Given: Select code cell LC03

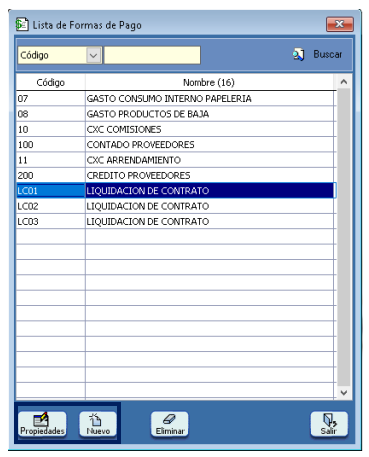Looking at the screenshot, I should 51,221.
